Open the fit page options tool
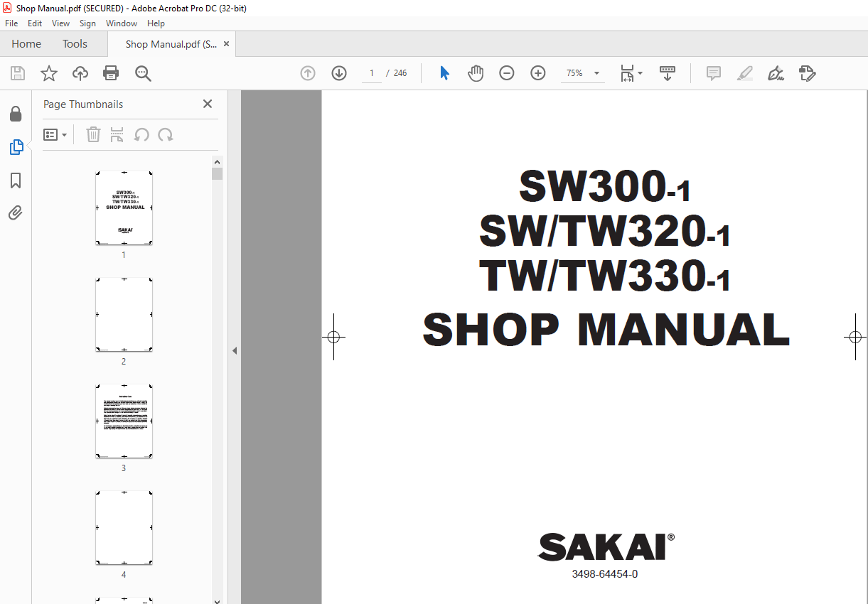 tap(631, 73)
